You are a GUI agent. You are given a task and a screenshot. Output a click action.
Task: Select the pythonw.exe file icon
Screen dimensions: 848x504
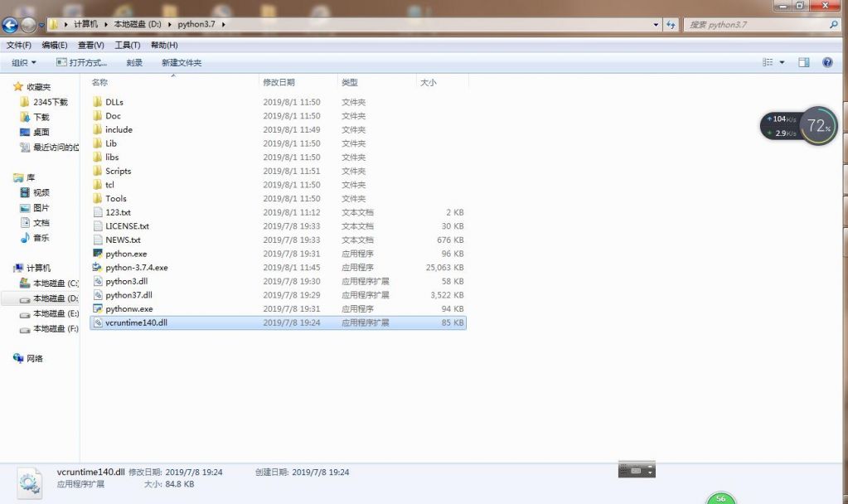(98, 309)
